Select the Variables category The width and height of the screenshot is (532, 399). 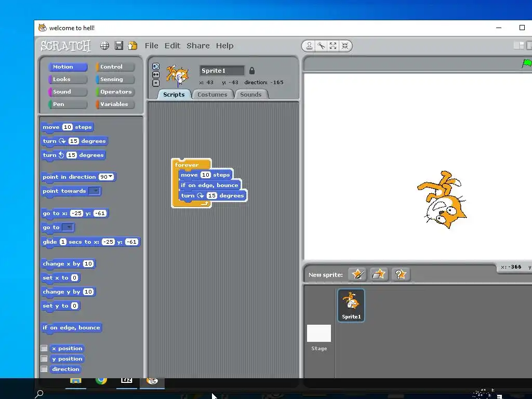[x=115, y=104]
